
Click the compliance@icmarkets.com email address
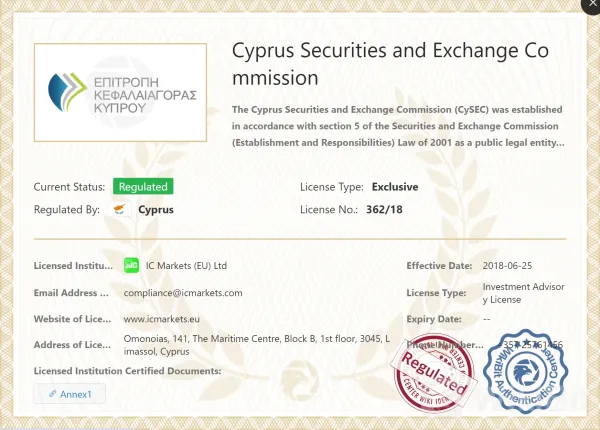pos(183,293)
